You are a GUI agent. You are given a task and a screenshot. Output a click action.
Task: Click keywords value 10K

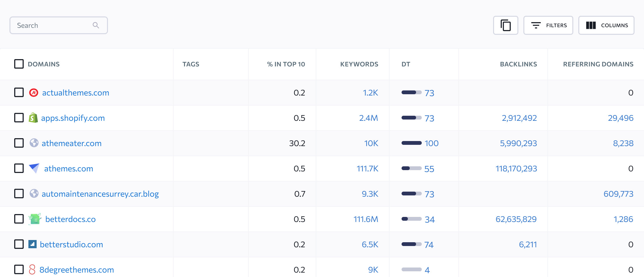[x=371, y=143]
